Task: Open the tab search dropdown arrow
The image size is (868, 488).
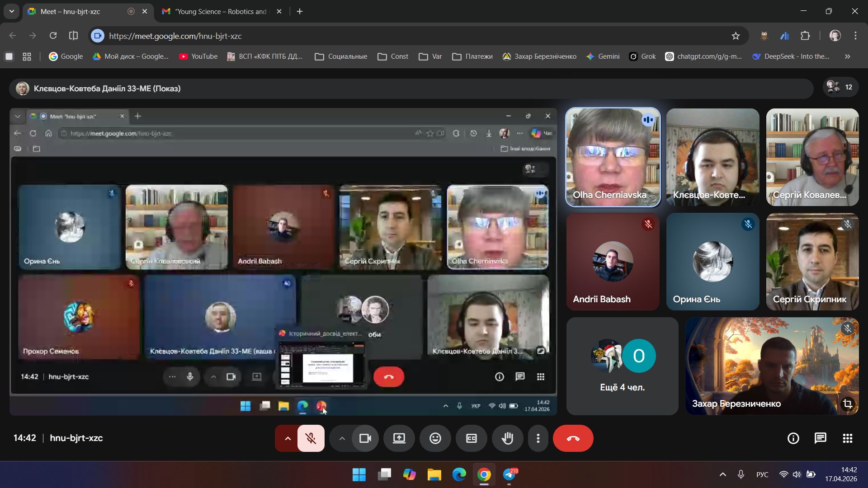Action: (12, 11)
